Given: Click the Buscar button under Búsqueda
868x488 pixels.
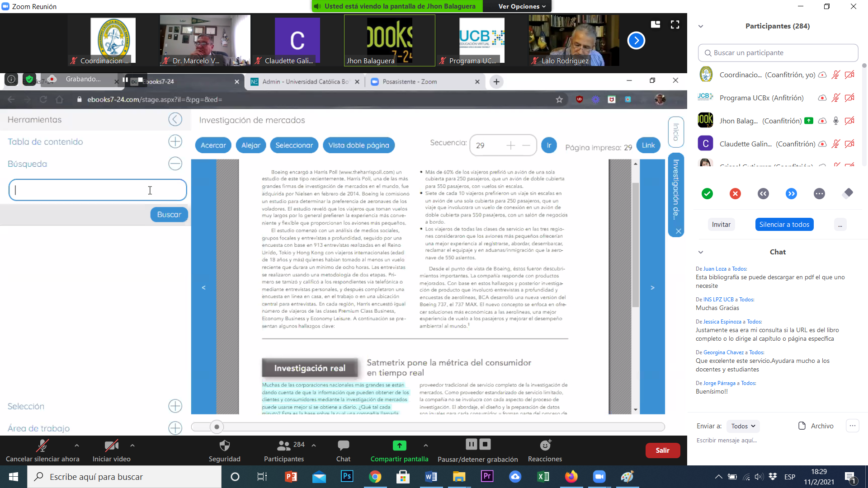Looking at the screenshot, I should [x=169, y=215].
